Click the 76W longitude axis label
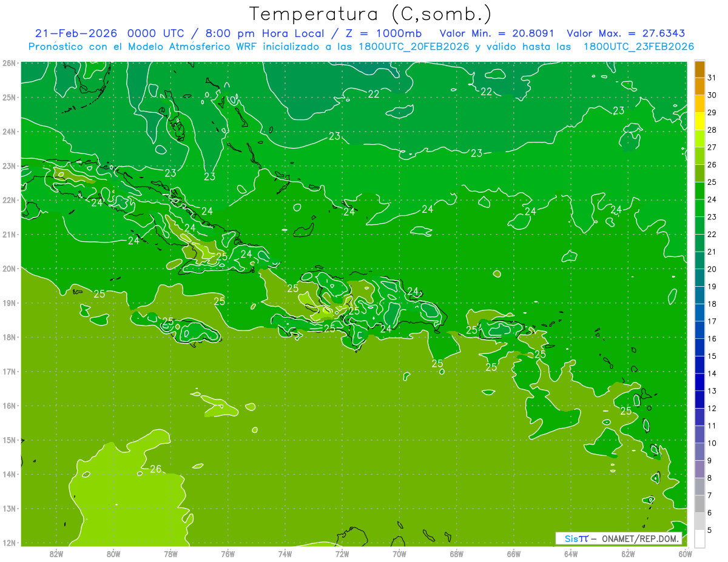728x562 pixels. coord(227,554)
